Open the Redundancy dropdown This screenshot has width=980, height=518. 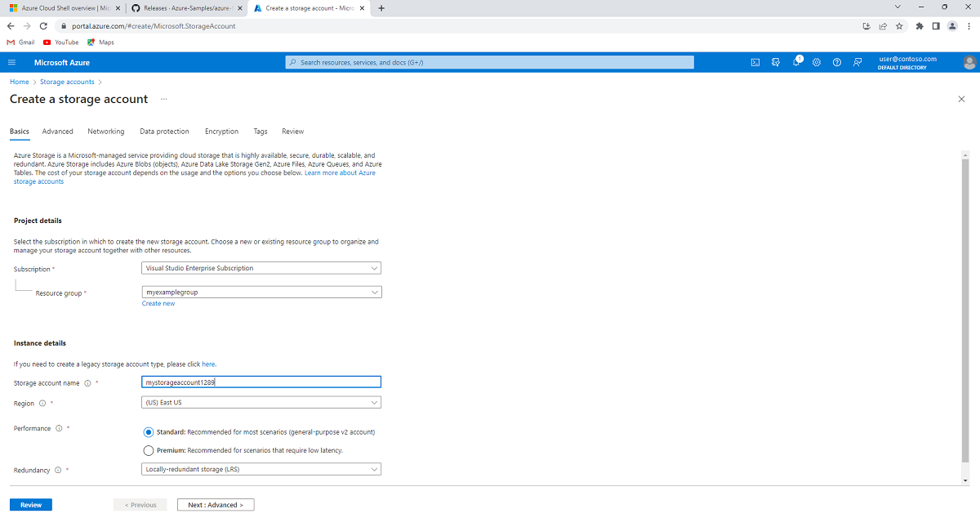coord(261,468)
